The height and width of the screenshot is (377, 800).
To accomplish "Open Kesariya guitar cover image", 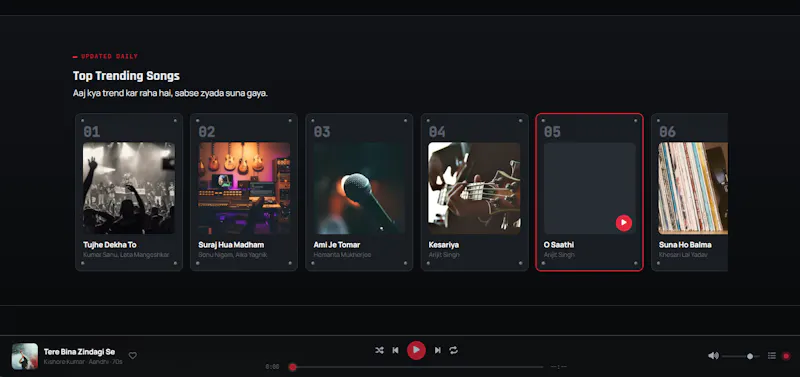I will click(474, 188).
